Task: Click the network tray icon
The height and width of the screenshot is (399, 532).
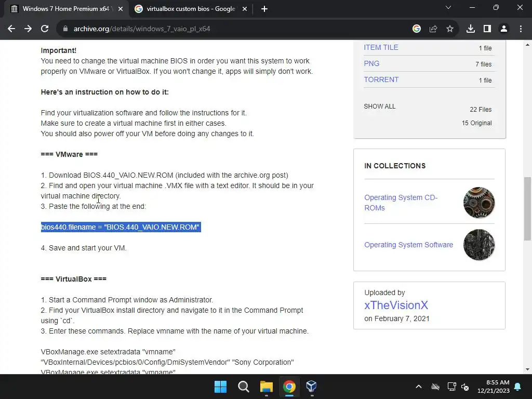Action: click(451, 387)
